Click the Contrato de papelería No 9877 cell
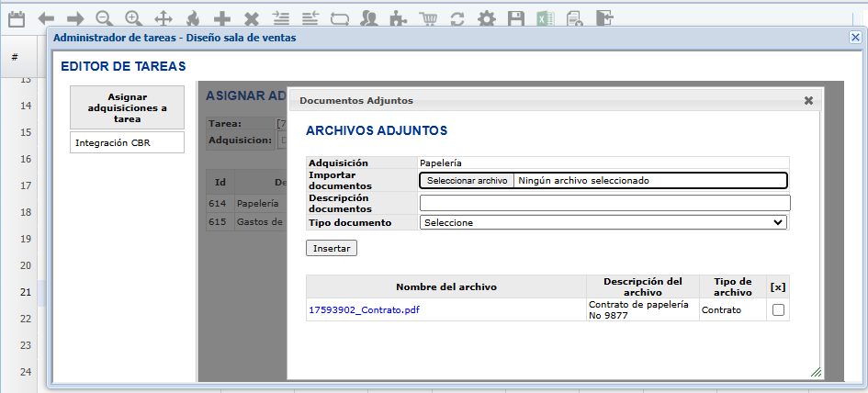Viewport: 868px width, 393px height. 643,310
